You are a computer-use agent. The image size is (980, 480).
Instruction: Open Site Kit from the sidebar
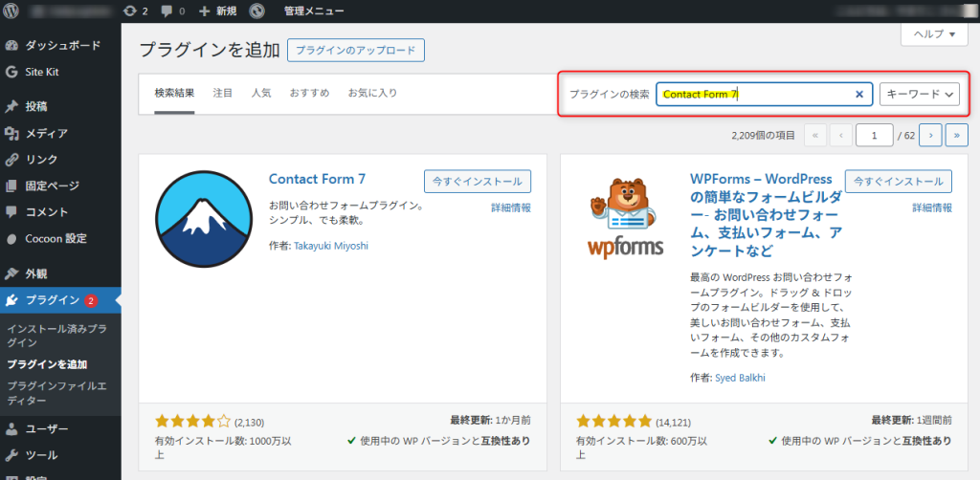[x=45, y=71]
